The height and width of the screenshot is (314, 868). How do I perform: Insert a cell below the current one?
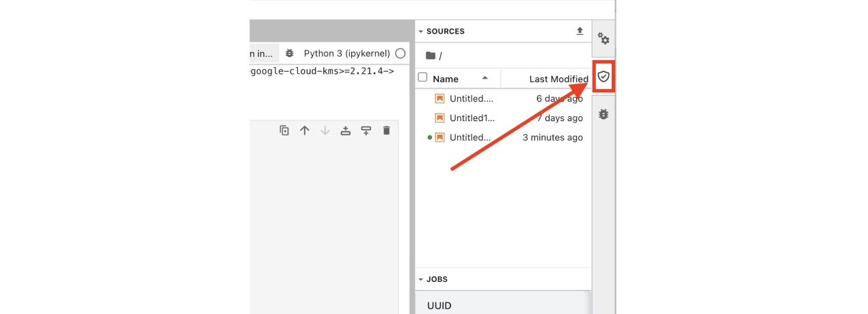point(366,131)
